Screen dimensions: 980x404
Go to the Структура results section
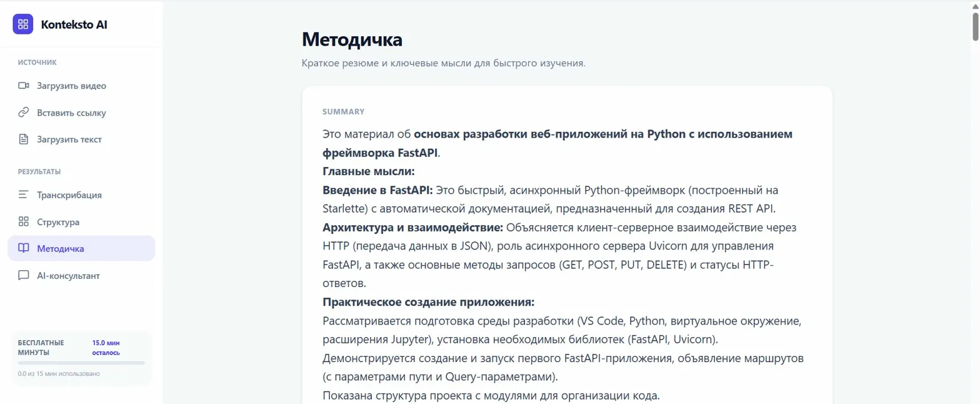point(81,221)
